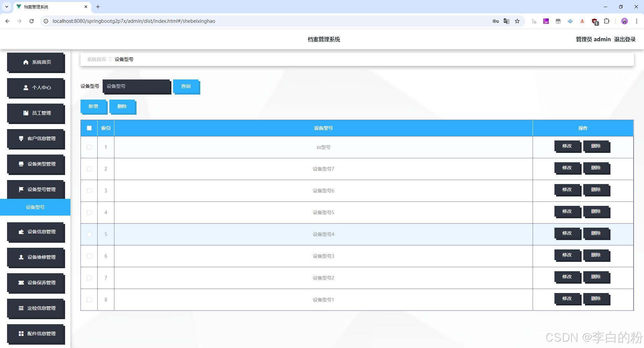
Task: Bookmark this page with the star icon
Action: click(517, 21)
